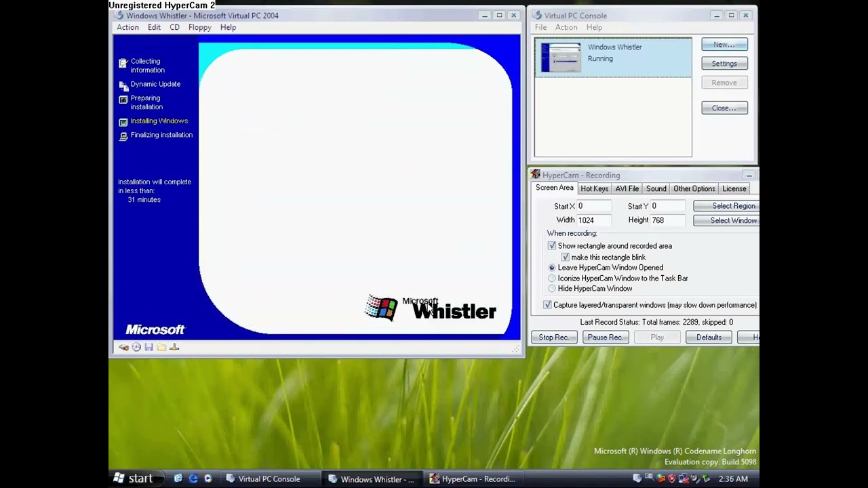
Task: Click the Height input field
Action: (x=668, y=220)
